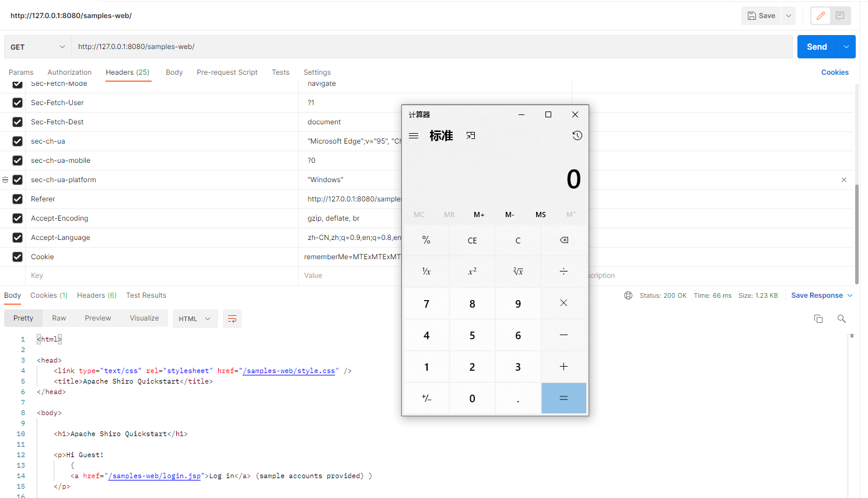Select the Pretty view button
This screenshot has height=498, width=868.
tap(23, 318)
